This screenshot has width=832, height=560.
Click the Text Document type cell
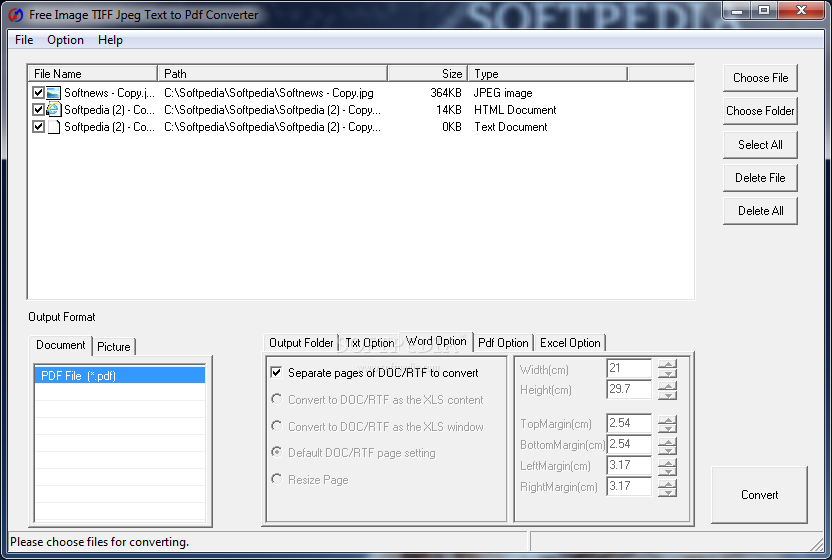coord(510,127)
